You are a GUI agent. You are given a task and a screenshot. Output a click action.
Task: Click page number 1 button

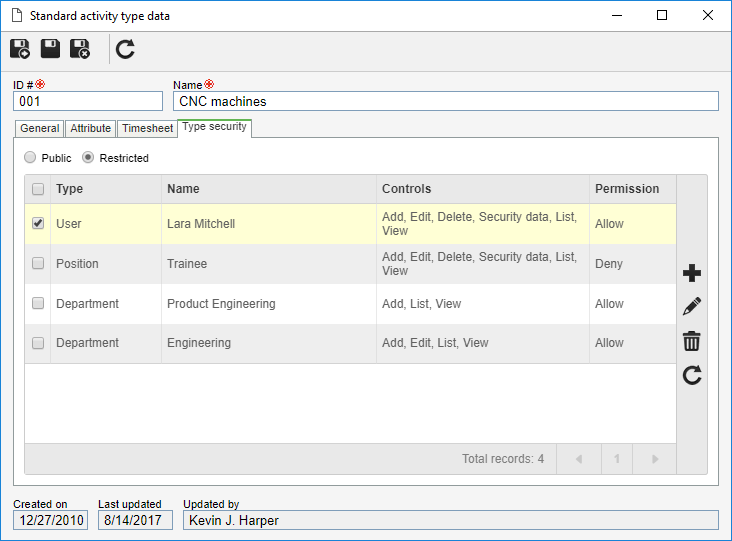coord(617,459)
